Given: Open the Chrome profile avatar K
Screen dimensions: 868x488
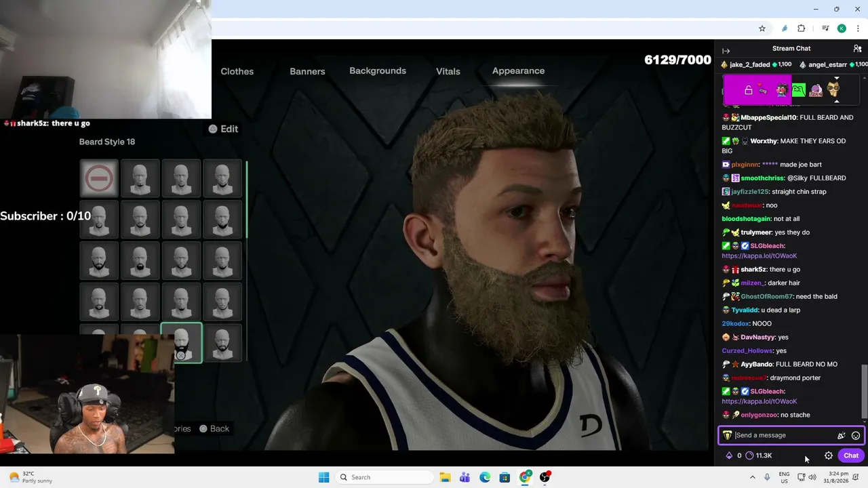Looking at the screenshot, I should tap(842, 28).
